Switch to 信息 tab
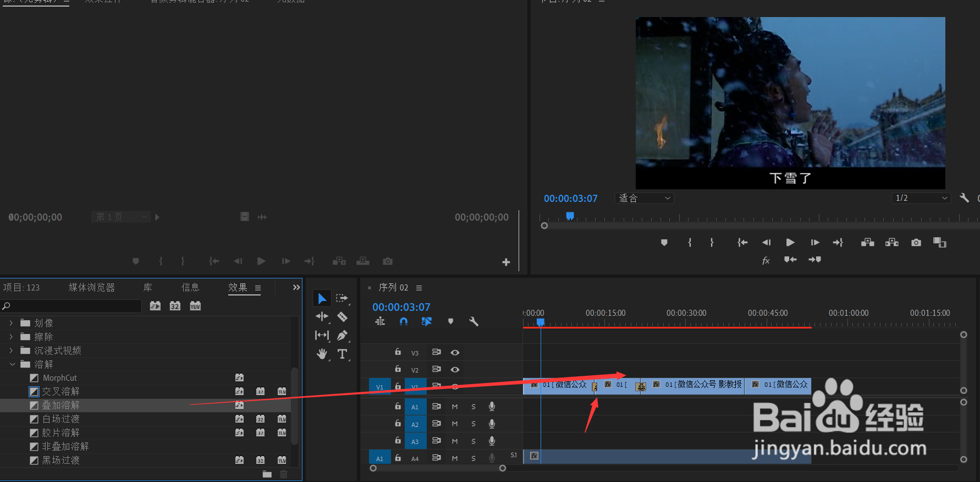This screenshot has width=980, height=482. pos(190,287)
